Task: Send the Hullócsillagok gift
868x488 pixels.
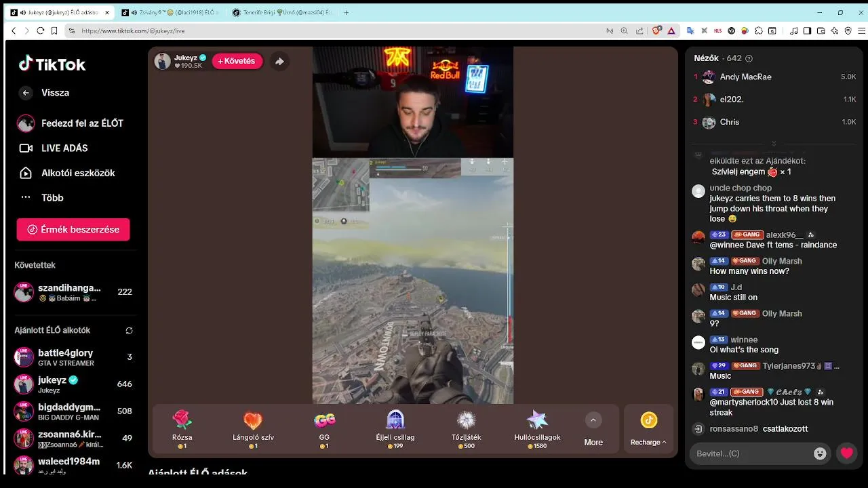Action: [x=537, y=429]
